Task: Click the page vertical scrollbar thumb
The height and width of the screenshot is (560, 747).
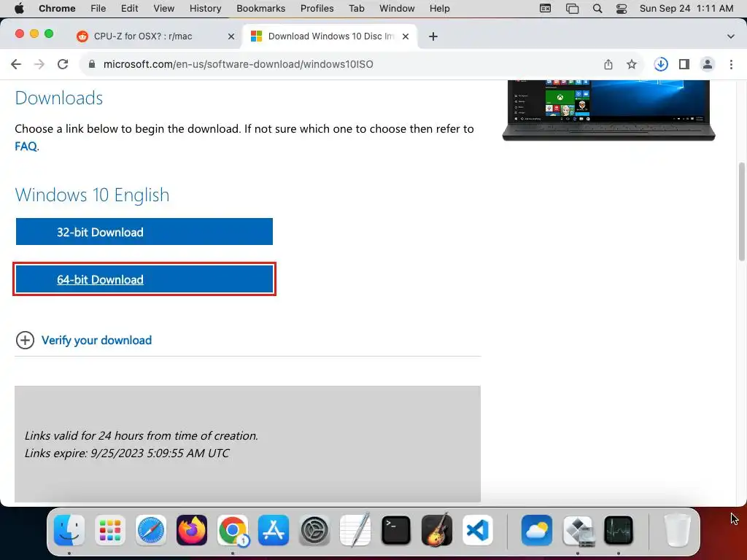Action: coord(742,211)
